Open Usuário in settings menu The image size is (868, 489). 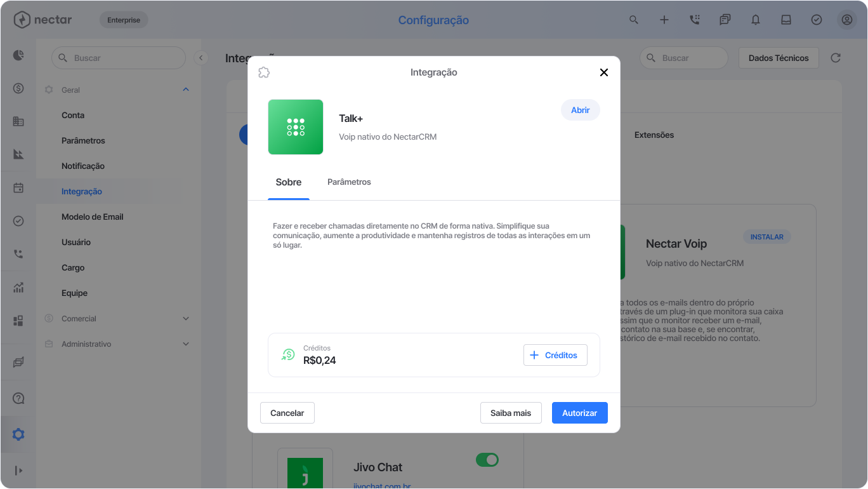click(x=76, y=242)
